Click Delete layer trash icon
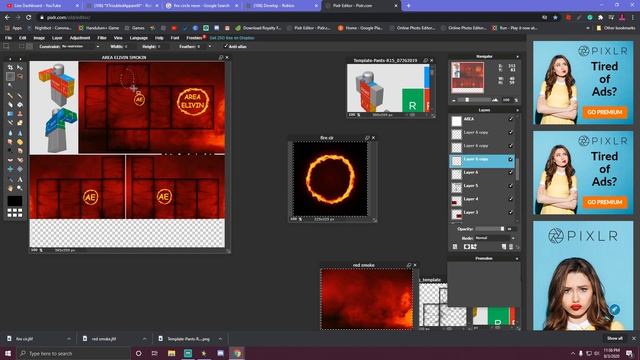The height and width of the screenshot is (360, 640). tap(511, 247)
